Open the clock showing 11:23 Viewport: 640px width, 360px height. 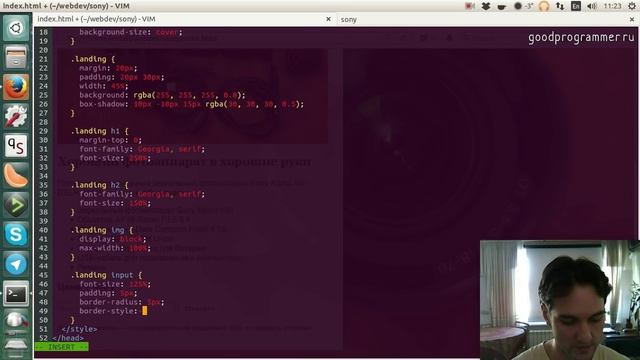point(612,6)
